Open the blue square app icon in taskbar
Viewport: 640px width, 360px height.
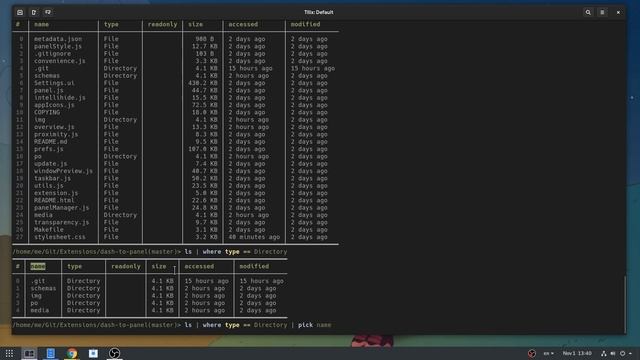93,353
